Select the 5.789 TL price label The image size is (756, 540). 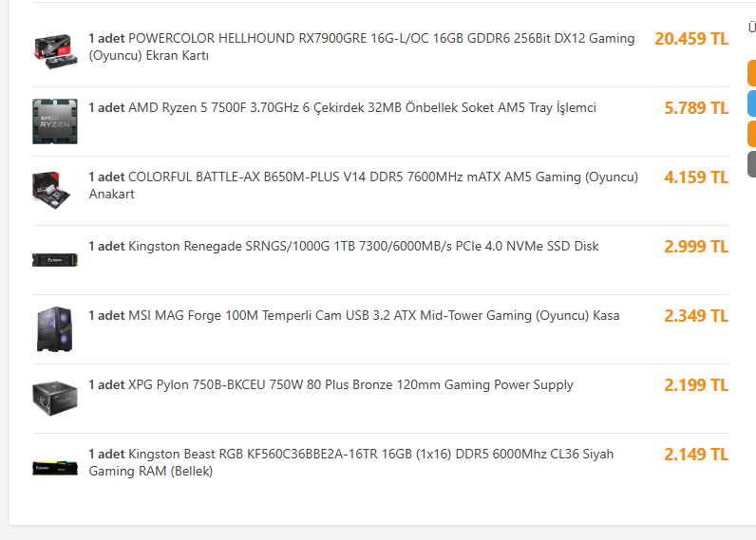(696, 108)
